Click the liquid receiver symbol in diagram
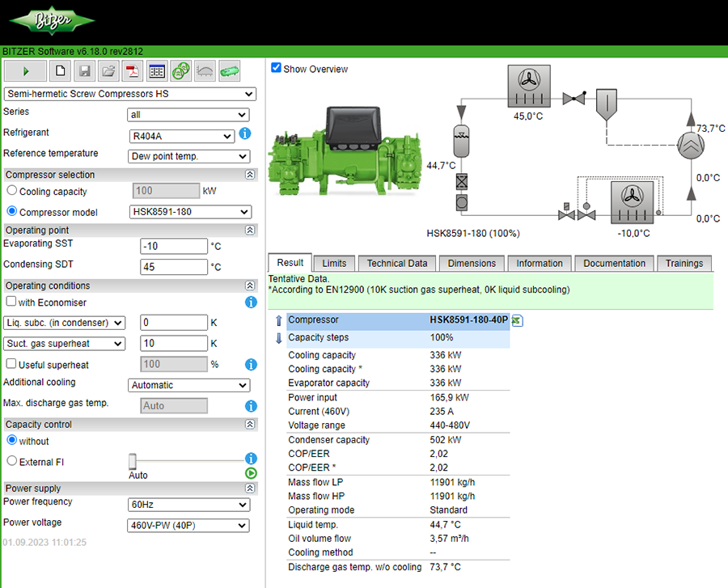Screen dimensions: 728x588 point(461,141)
